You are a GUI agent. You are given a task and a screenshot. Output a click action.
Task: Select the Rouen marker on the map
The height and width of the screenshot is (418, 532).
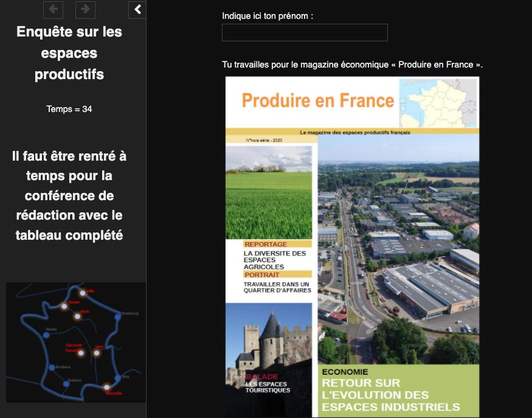(64, 306)
